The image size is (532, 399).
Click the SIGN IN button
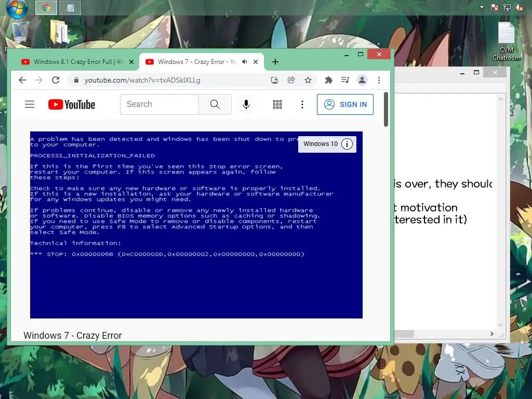pos(345,104)
